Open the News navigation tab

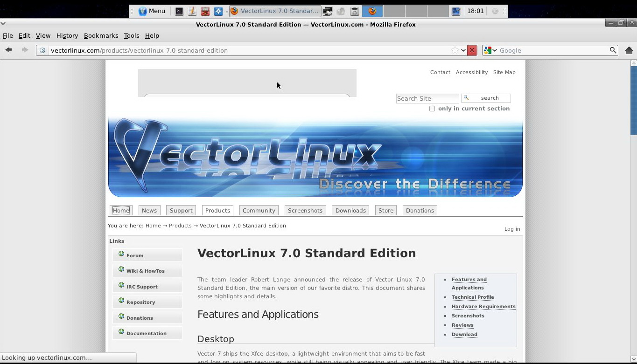coord(149,210)
